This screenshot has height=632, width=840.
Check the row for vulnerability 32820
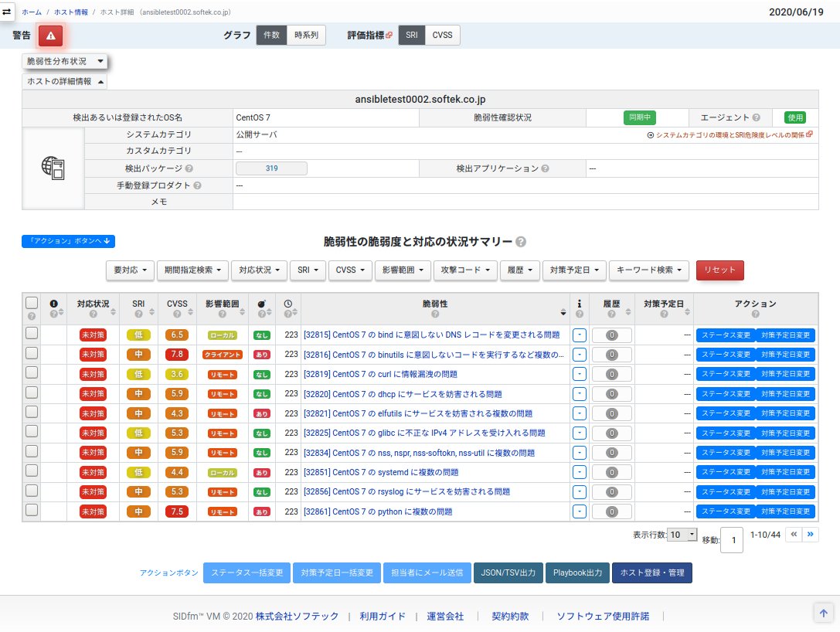(32, 392)
